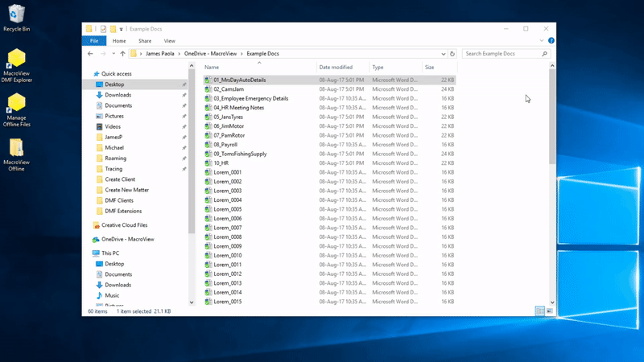Launch MacroView DMF Explorer desktop shortcut
644x362 pixels.
point(16,65)
